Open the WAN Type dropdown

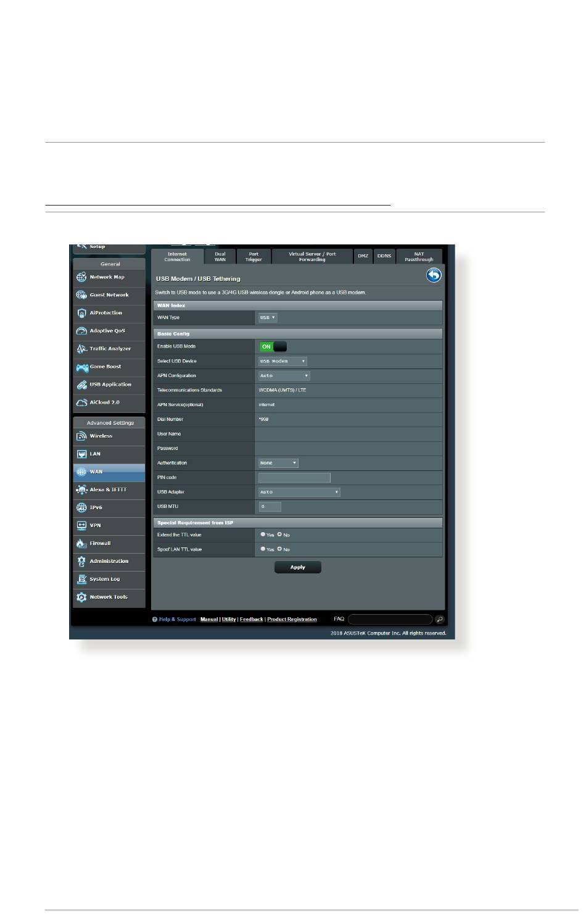pos(268,318)
